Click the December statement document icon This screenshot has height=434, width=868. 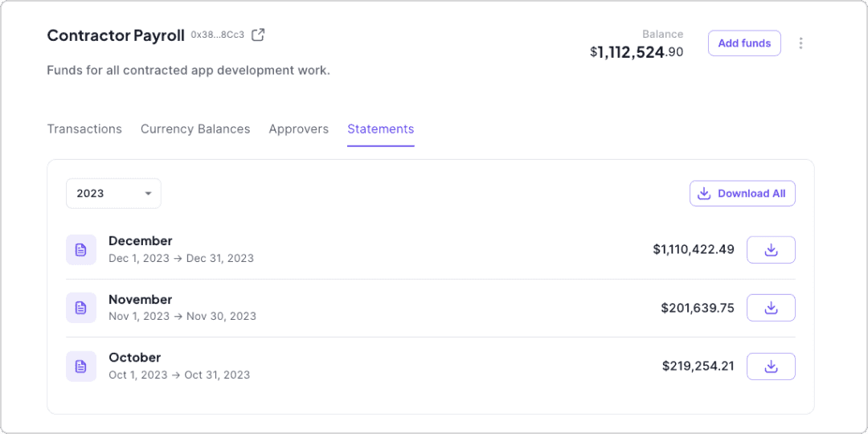[x=81, y=250]
